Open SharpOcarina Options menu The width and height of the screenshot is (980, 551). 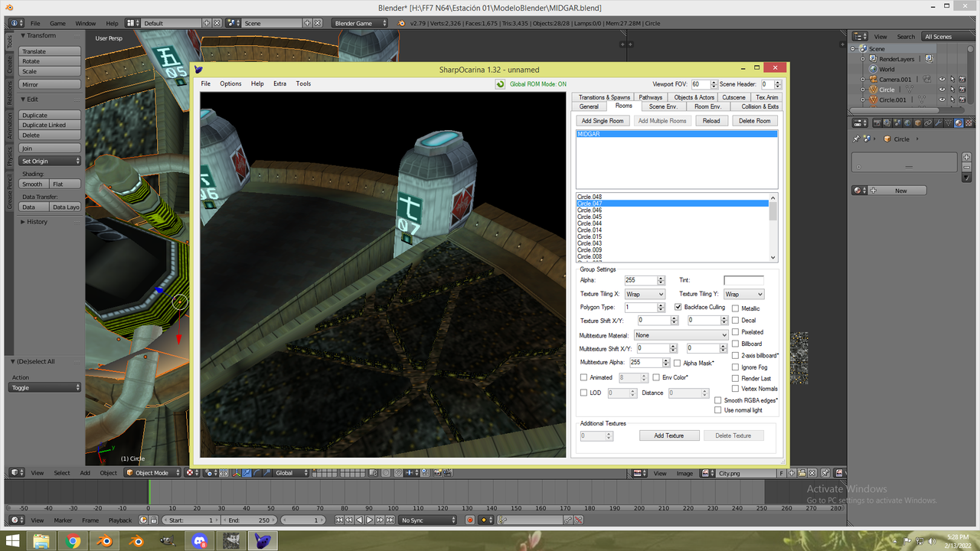click(230, 83)
